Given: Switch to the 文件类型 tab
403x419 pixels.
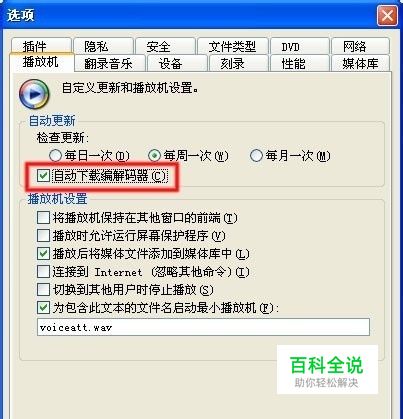Looking at the screenshot, I should point(233,46).
